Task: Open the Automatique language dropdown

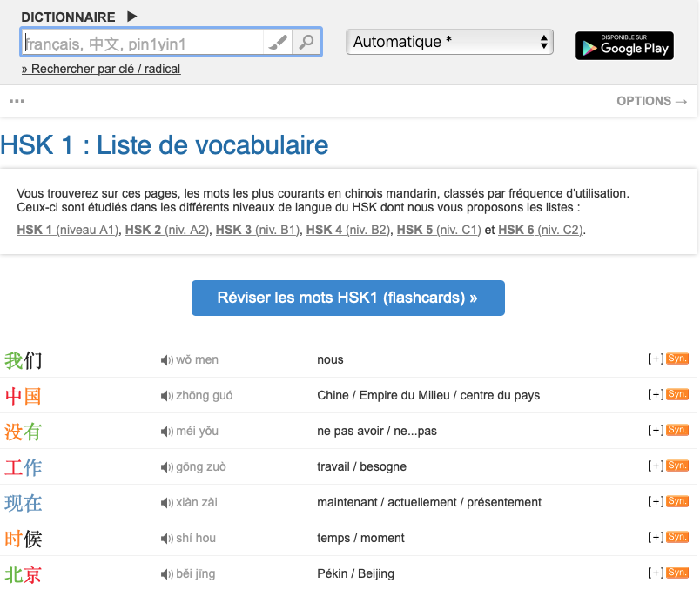Action: (449, 42)
